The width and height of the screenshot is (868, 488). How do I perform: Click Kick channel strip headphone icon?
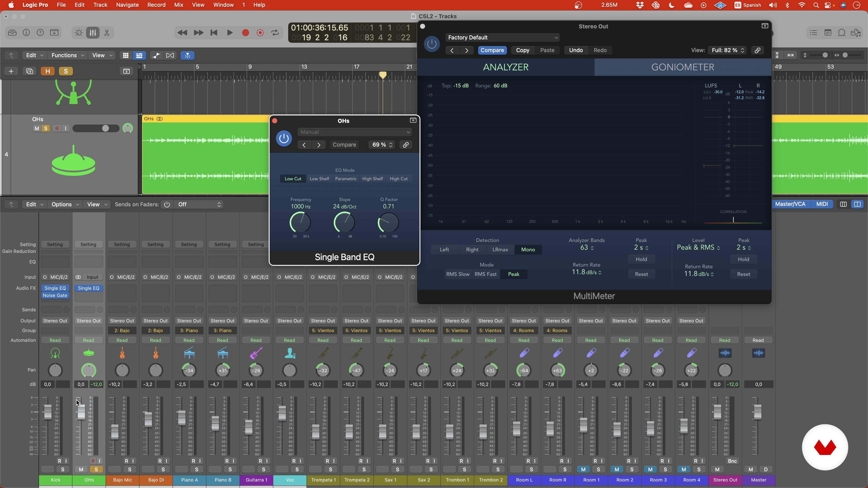pos(55,353)
